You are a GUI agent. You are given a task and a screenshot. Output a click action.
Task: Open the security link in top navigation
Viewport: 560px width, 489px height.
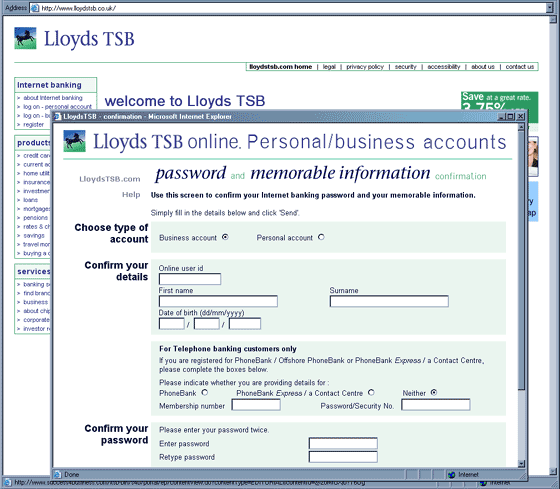click(x=405, y=67)
